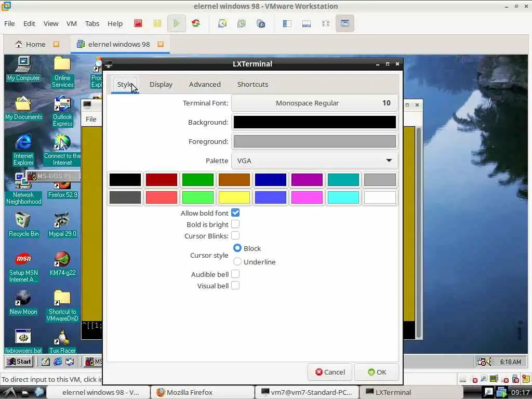This screenshot has width=532, height=399.
Task: Click the KM74-g22 desktop icon
Action: point(62,263)
